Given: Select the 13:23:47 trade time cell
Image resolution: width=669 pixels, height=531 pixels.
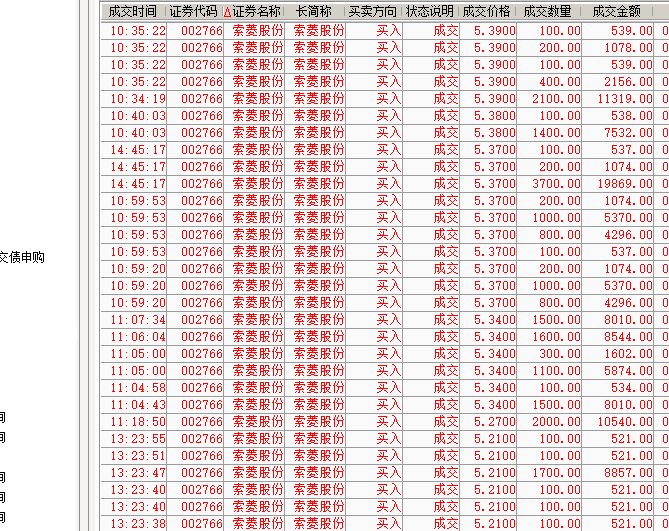Looking at the screenshot, I should pos(134,473).
